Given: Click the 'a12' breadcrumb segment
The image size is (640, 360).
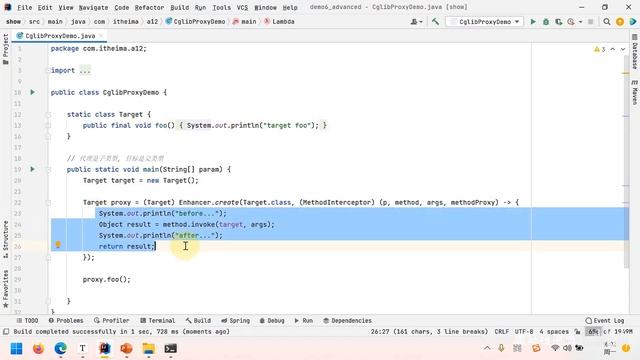Looking at the screenshot, I should click(x=152, y=22).
